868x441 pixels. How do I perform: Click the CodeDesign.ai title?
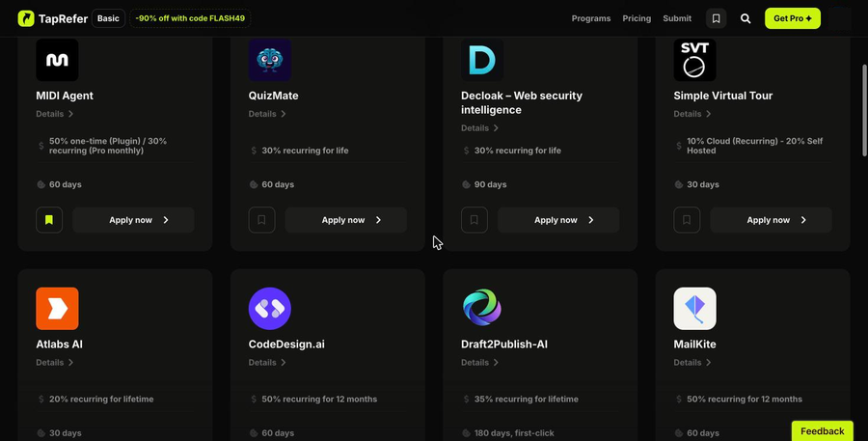coord(286,345)
